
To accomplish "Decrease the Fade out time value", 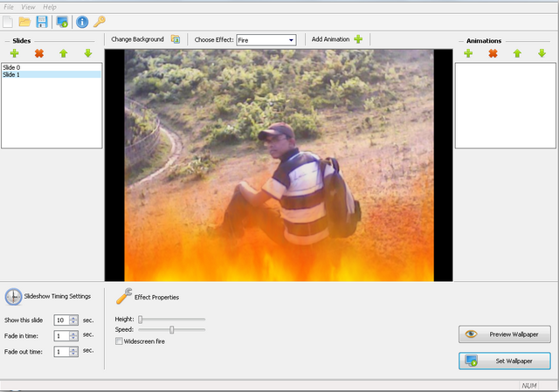I will tap(73, 354).
